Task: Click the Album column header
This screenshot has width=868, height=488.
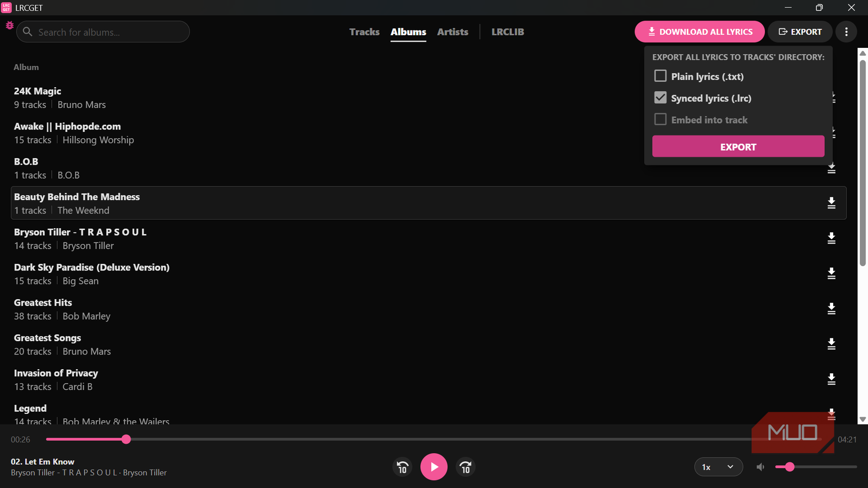Action: click(x=26, y=67)
